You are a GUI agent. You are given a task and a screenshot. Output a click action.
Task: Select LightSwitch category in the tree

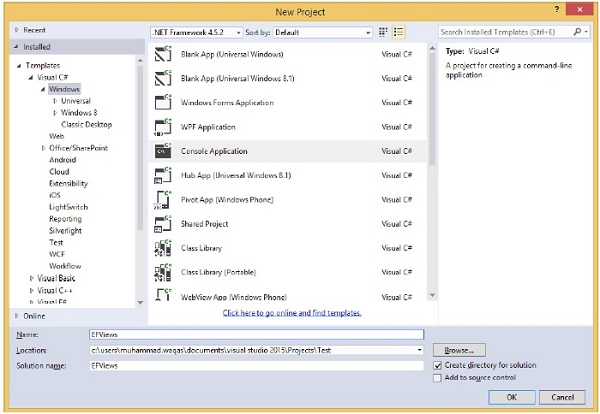[x=68, y=207]
